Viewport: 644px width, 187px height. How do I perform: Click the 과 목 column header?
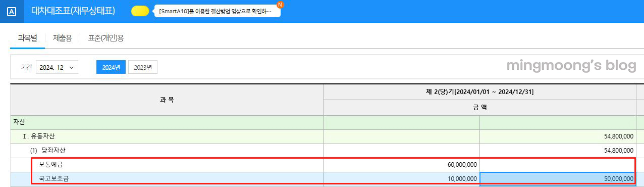[167, 100]
